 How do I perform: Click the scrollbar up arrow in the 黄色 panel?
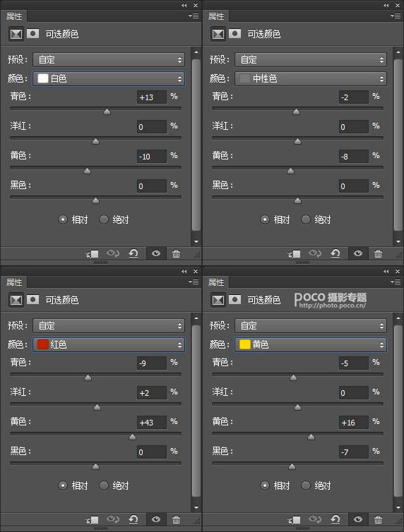click(398, 319)
